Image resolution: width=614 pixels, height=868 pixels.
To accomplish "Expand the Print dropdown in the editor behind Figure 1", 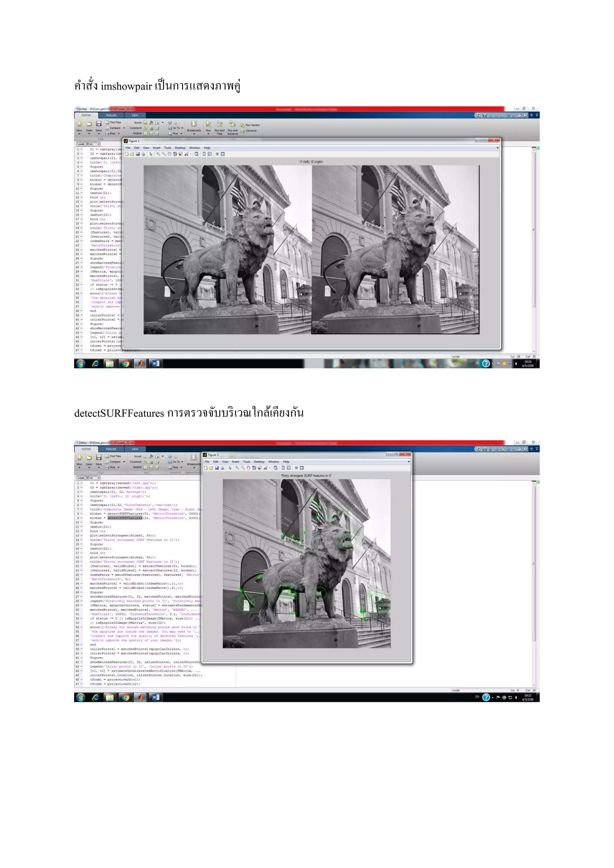I will (118, 133).
